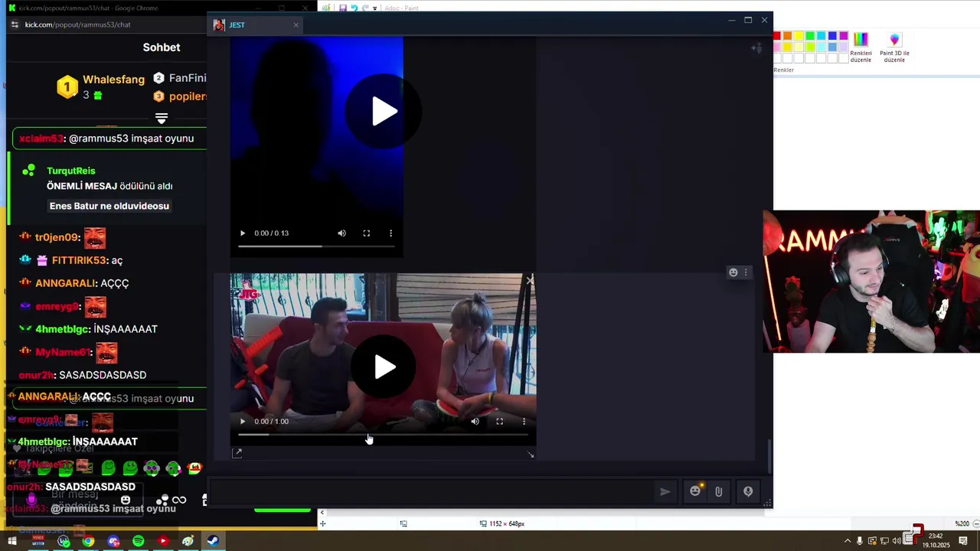Click username 4hmetblgc in the chat list

[63, 329]
